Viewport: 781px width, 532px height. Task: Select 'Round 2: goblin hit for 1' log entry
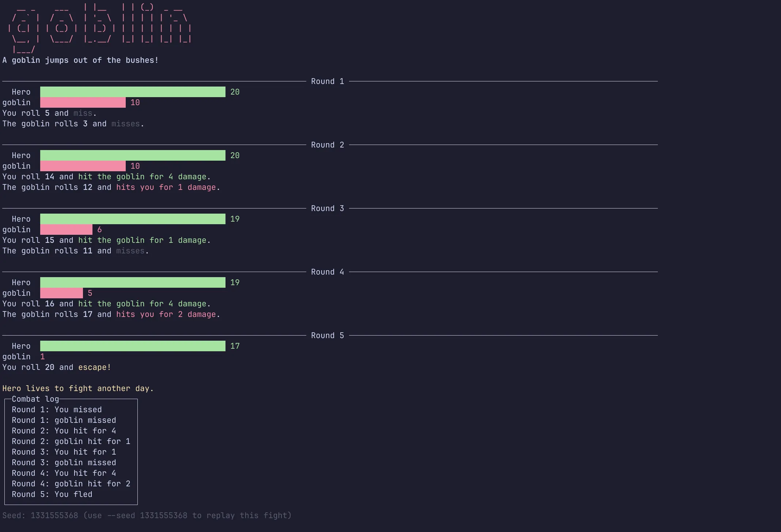71,441
